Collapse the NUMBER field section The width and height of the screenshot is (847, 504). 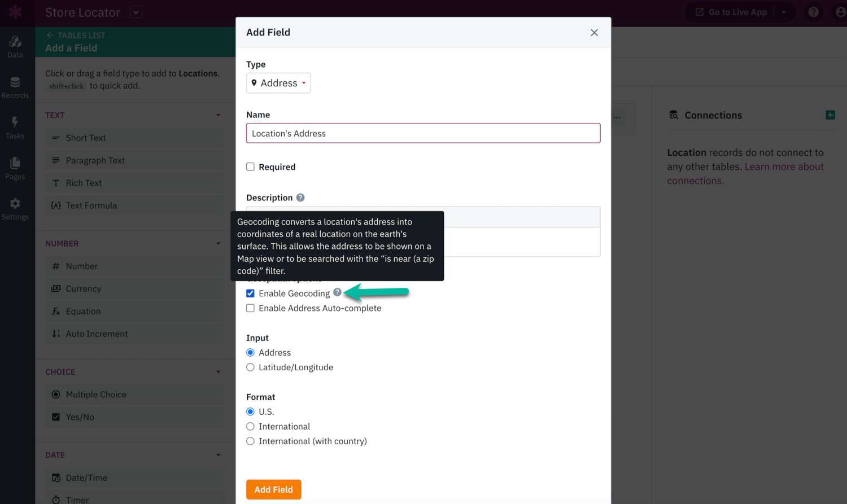[218, 243]
